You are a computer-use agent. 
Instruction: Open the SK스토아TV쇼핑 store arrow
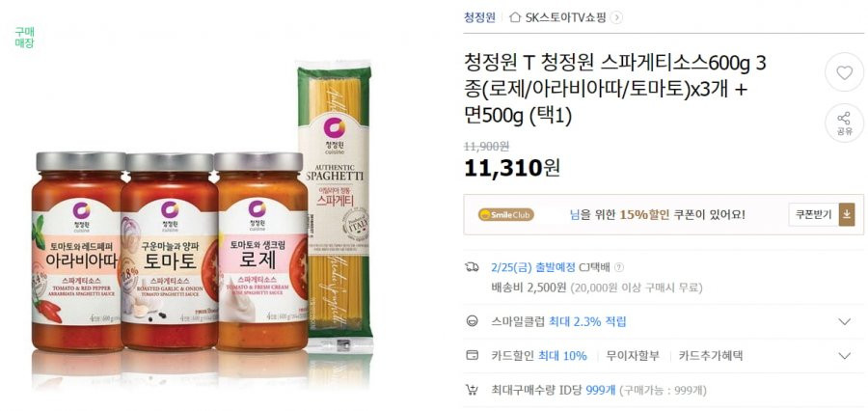click(x=617, y=17)
